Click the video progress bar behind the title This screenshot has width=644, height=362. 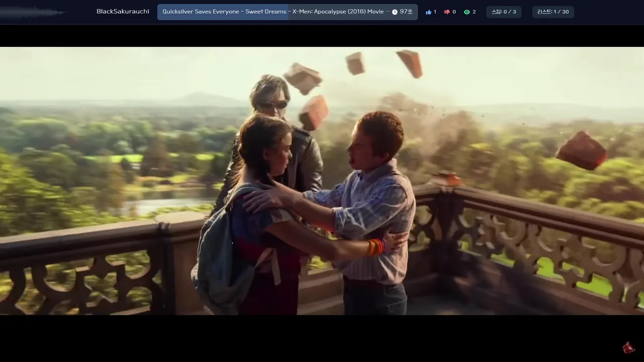point(287,12)
